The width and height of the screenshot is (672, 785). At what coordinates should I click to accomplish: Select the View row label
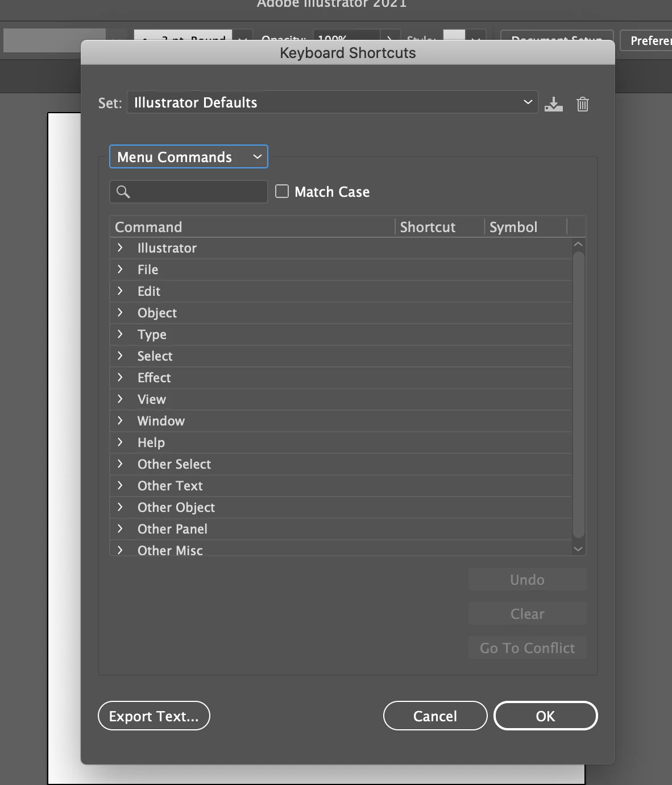tap(152, 399)
